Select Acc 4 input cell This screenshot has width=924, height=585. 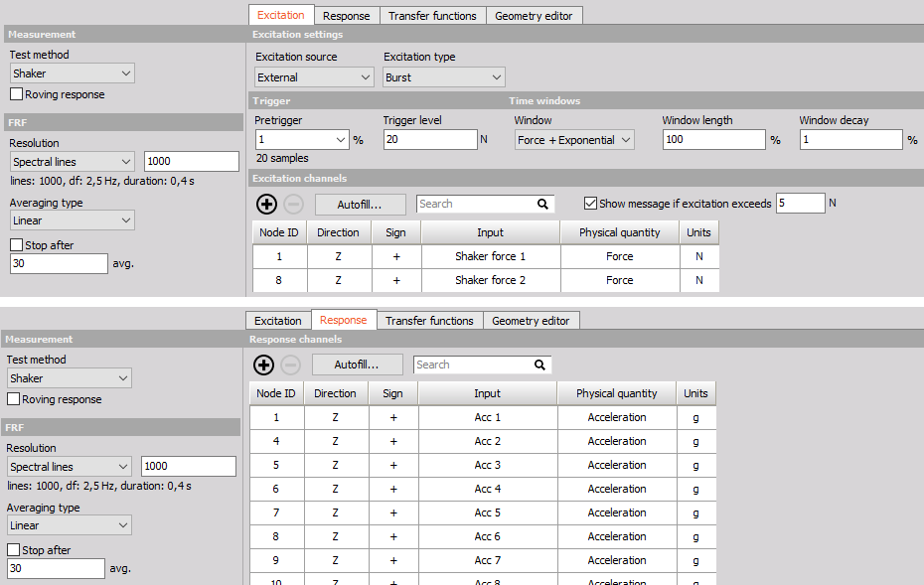pyautogui.click(x=488, y=489)
